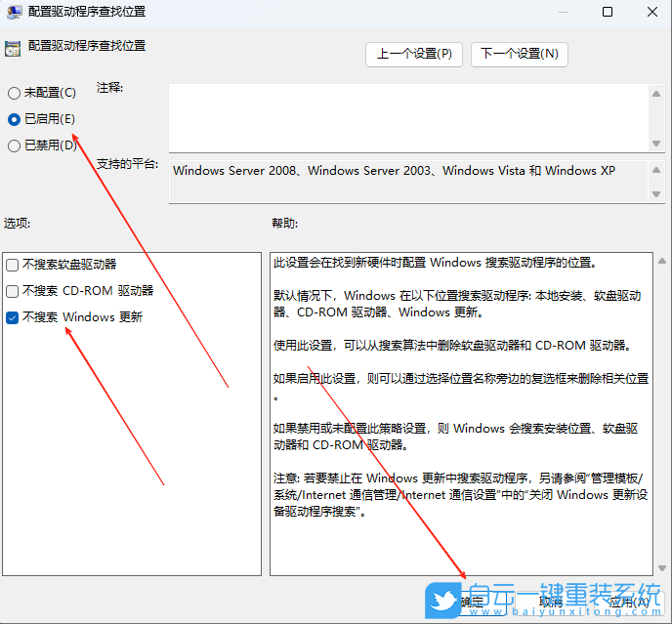Screen dimensions: 672x624
Task: Go to 上一个设置(P) button
Action: (414, 54)
